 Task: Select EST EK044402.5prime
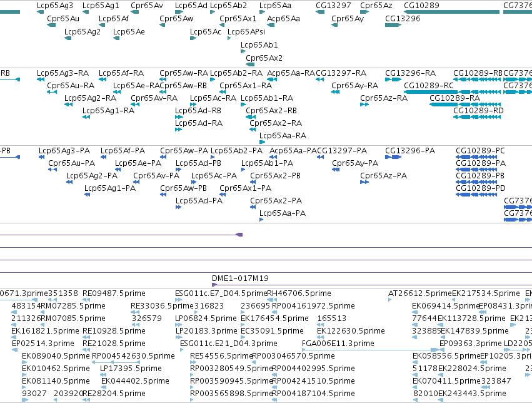[136, 381]
